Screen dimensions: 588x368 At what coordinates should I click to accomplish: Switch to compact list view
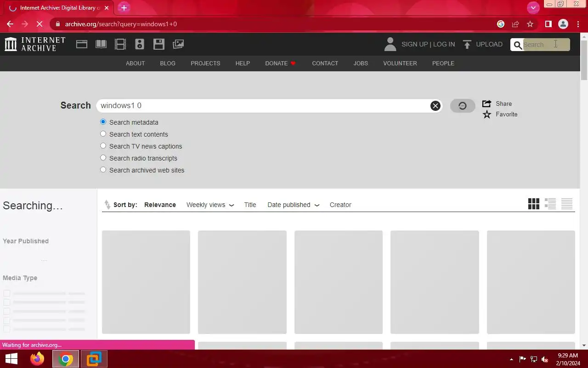(567, 204)
